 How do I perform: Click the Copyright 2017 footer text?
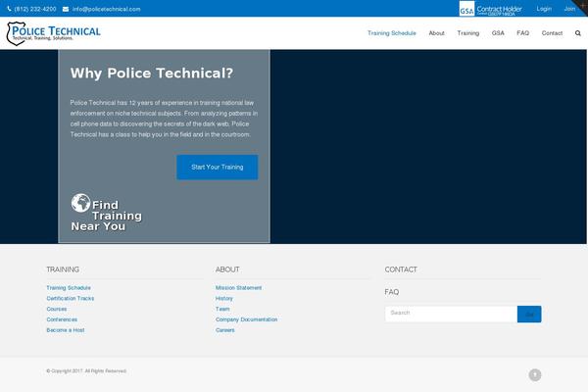pos(86,371)
